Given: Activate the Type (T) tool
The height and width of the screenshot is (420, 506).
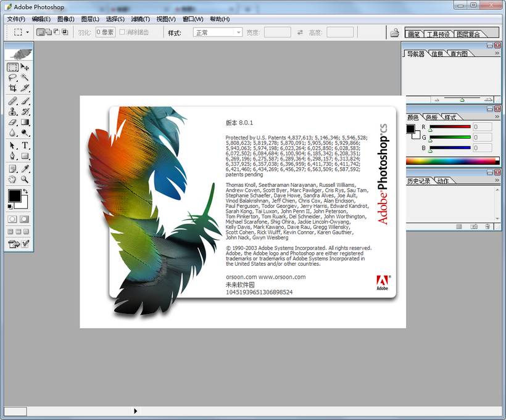Looking at the screenshot, I should tap(25, 146).
